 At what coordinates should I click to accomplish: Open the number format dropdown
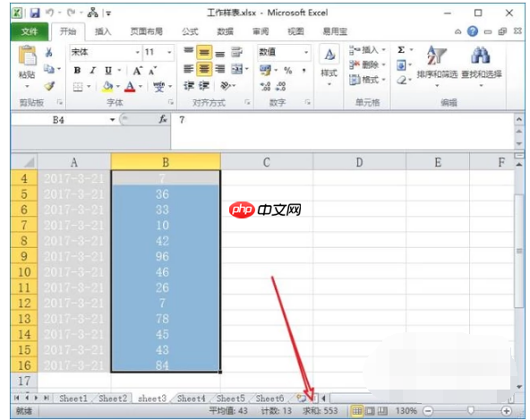pyautogui.click(x=306, y=52)
